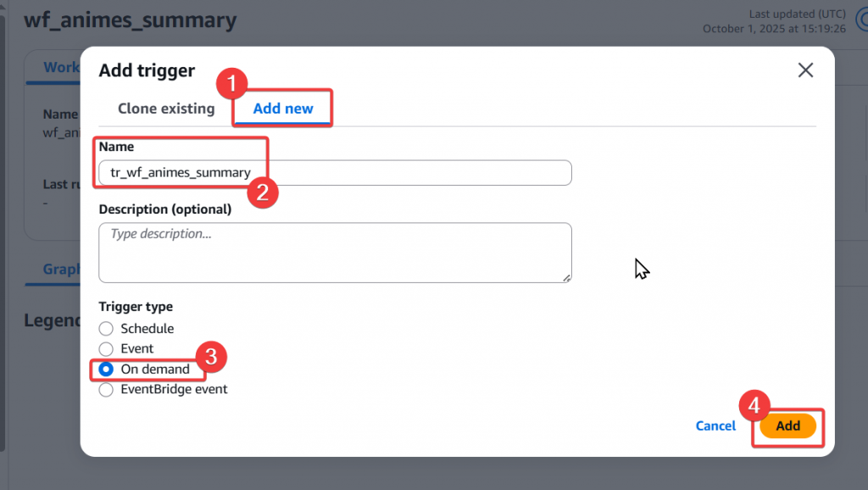Close the Add trigger dialog
Viewport: 868px width, 490px height.
[x=805, y=70]
